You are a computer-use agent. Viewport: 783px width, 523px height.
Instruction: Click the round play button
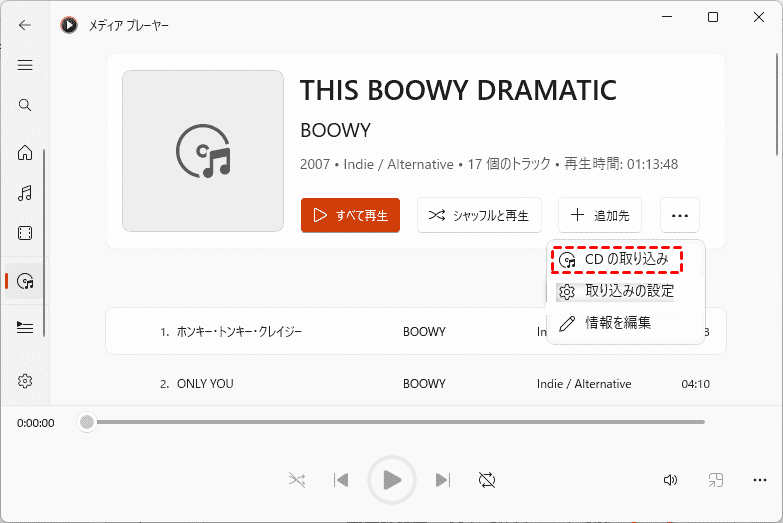pos(392,480)
